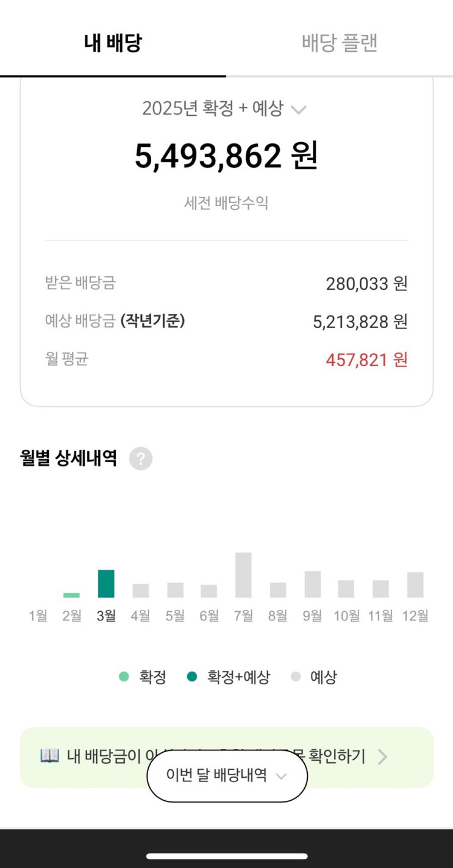The height and width of the screenshot is (868, 453).
Task: Tap the chevron inside 이번 달 배당내역 button
Action: pos(281,777)
